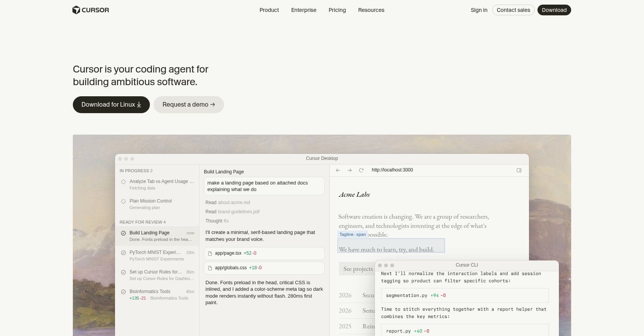Click the IN PROGRESS 2 section header
644x336 pixels.
coord(136,171)
